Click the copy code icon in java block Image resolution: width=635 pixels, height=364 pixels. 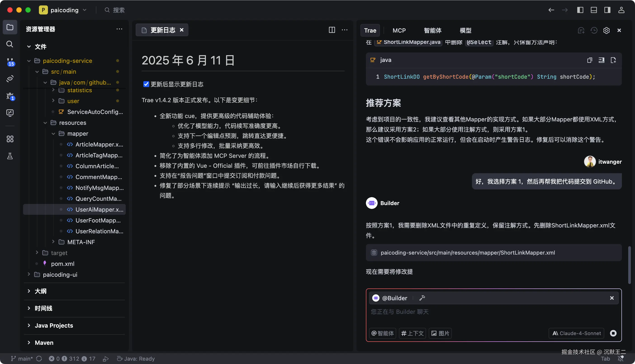pos(590,60)
